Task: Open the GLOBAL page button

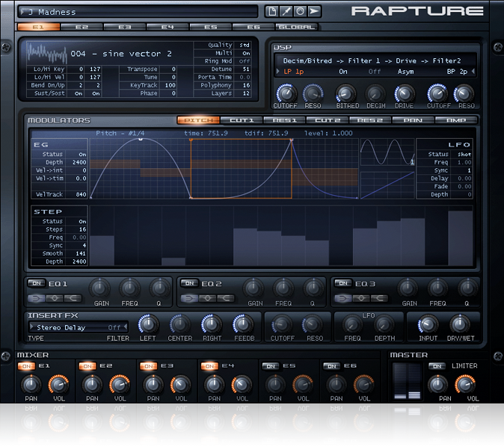Action: (297, 27)
